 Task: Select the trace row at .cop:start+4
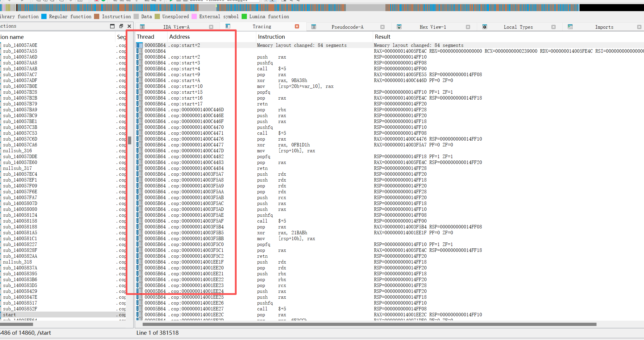(185, 69)
